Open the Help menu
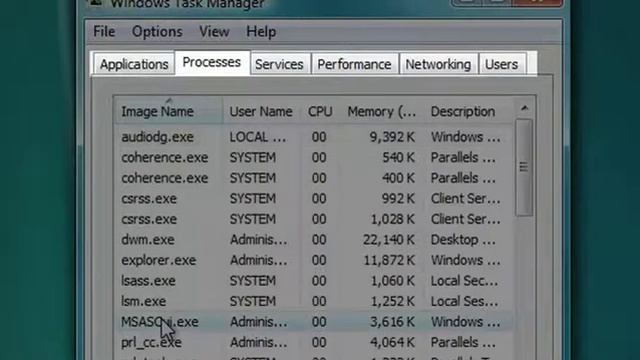Image resolution: width=640 pixels, height=360 pixels. point(261,31)
